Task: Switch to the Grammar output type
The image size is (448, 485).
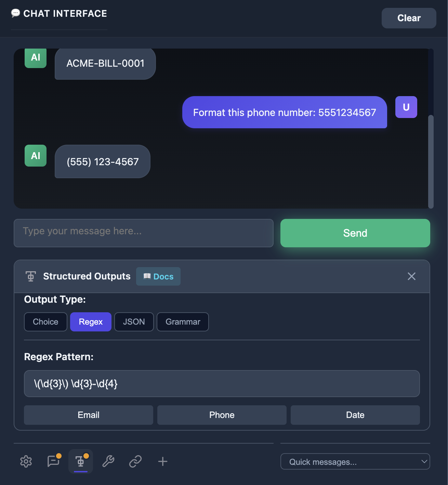Action: pos(183,322)
